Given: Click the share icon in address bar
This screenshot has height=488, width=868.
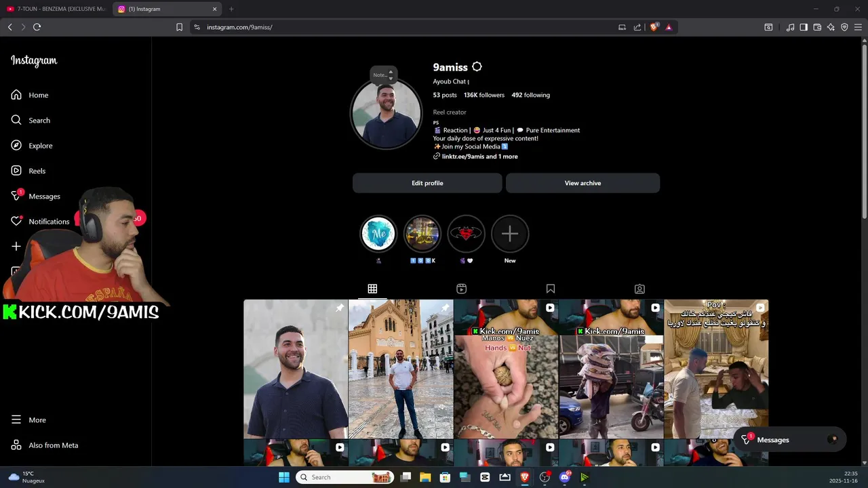Looking at the screenshot, I should pos(637,27).
